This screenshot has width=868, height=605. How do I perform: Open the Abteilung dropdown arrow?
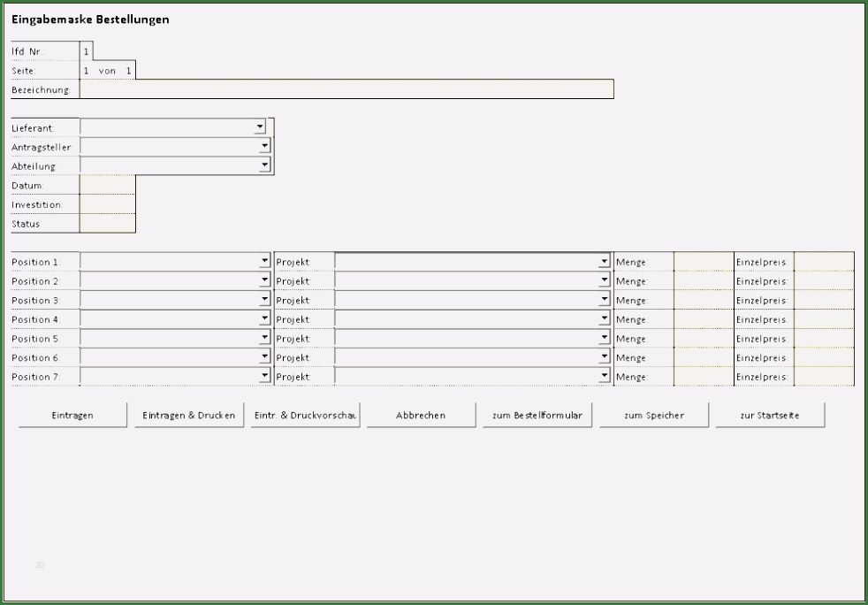(x=264, y=165)
